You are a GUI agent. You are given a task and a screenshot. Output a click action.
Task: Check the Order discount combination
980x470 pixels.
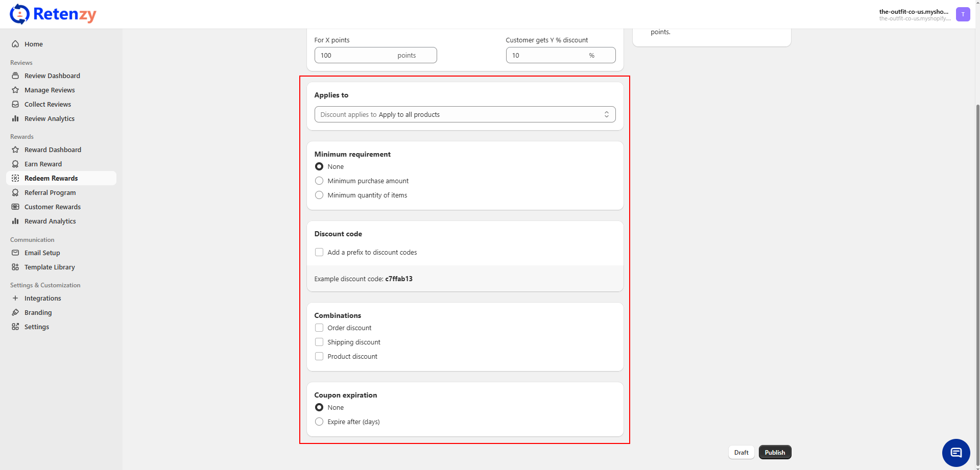click(x=319, y=328)
